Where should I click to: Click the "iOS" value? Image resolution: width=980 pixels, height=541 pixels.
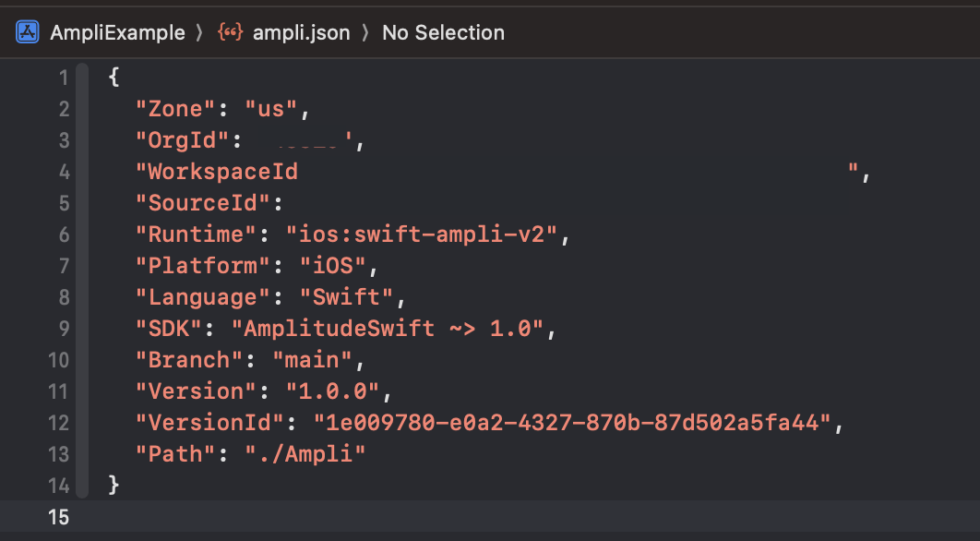tap(333, 265)
